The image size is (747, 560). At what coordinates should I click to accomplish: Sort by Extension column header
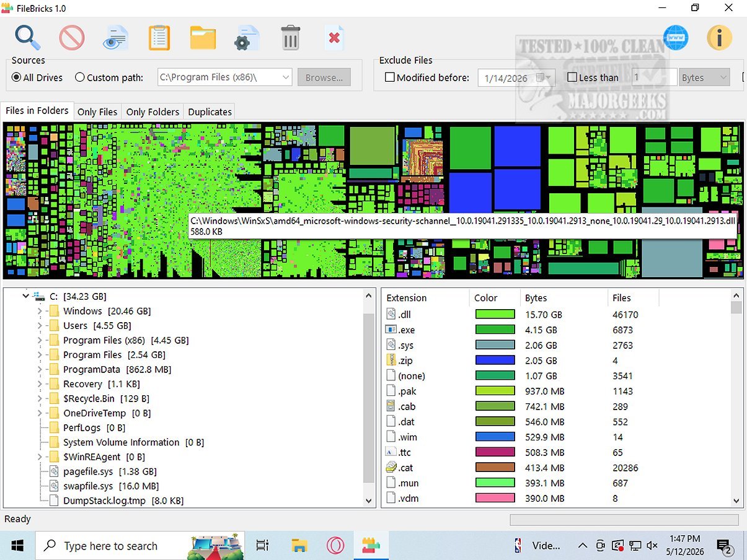(x=425, y=298)
